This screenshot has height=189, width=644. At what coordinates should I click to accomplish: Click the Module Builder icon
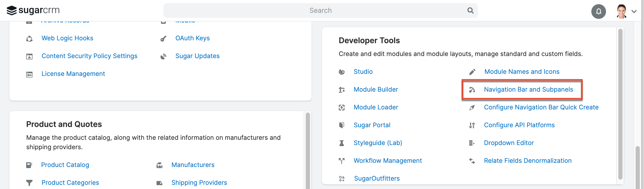[x=342, y=90]
